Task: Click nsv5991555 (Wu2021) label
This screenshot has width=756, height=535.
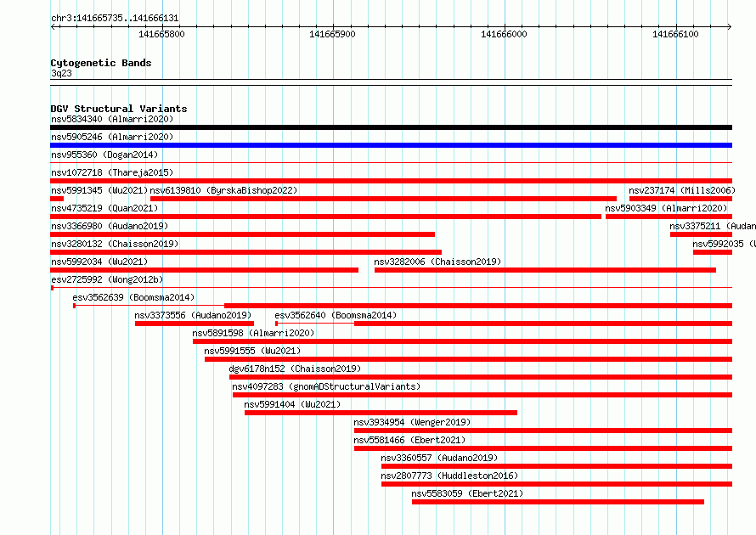Action: point(252,351)
